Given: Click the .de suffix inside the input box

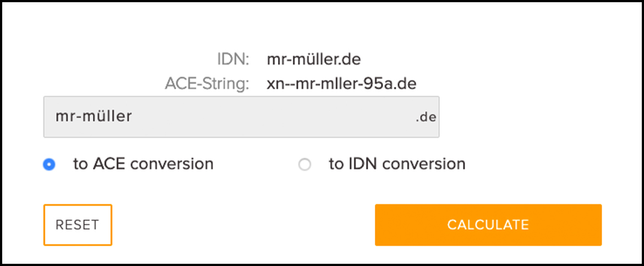Looking at the screenshot, I should 425,117.
